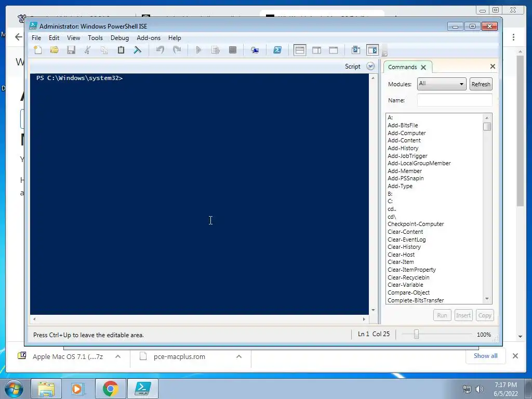Focus the Name input field

pyautogui.click(x=455, y=100)
